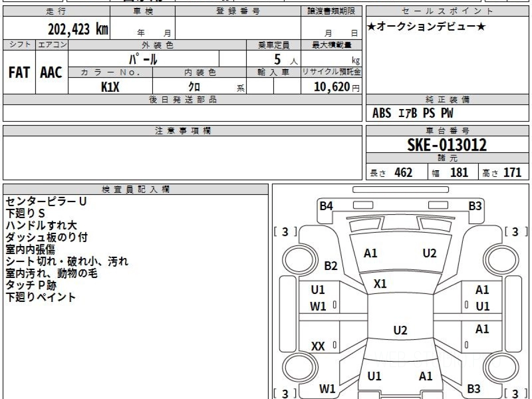Select the K1X color code
The height and width of the screenshot is (399, 532).
point(110,87)
